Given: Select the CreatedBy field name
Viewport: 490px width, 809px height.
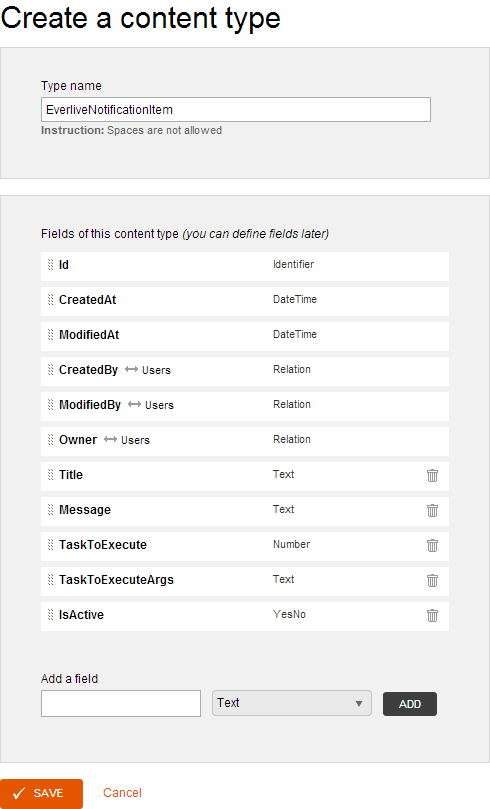Looking at the screenshot, I should [88, 370].
